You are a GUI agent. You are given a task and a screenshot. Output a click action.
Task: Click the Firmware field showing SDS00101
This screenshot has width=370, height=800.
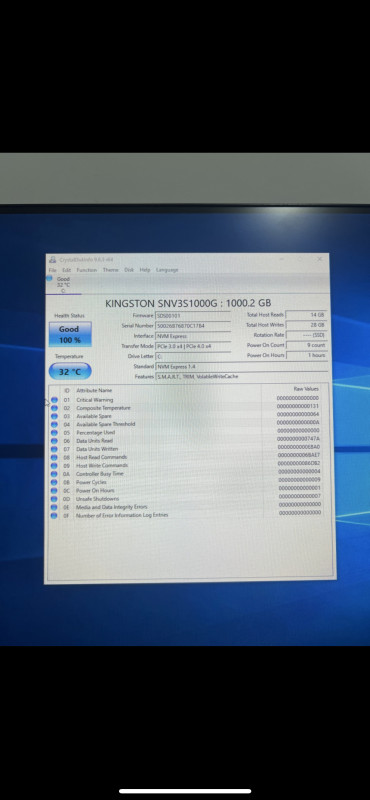coord(193,316)
